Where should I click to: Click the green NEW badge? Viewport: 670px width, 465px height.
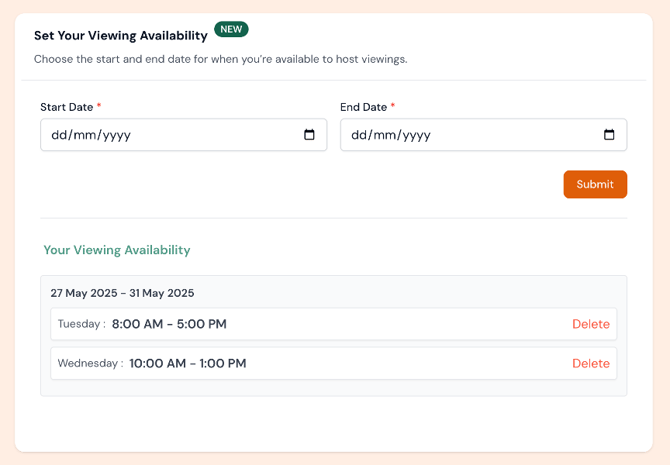point(231,30)
